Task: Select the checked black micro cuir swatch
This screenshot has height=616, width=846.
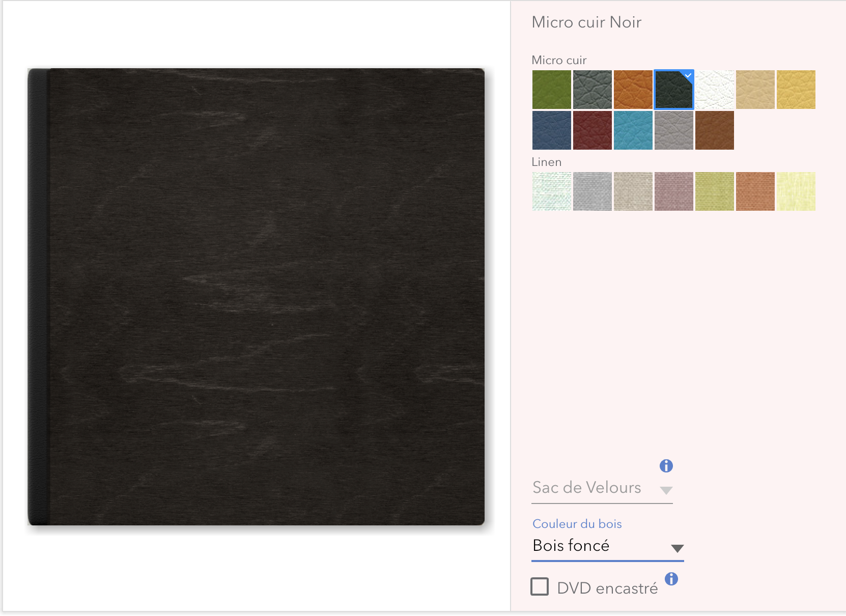Action: pyautogui.click(x=674, y=90)
